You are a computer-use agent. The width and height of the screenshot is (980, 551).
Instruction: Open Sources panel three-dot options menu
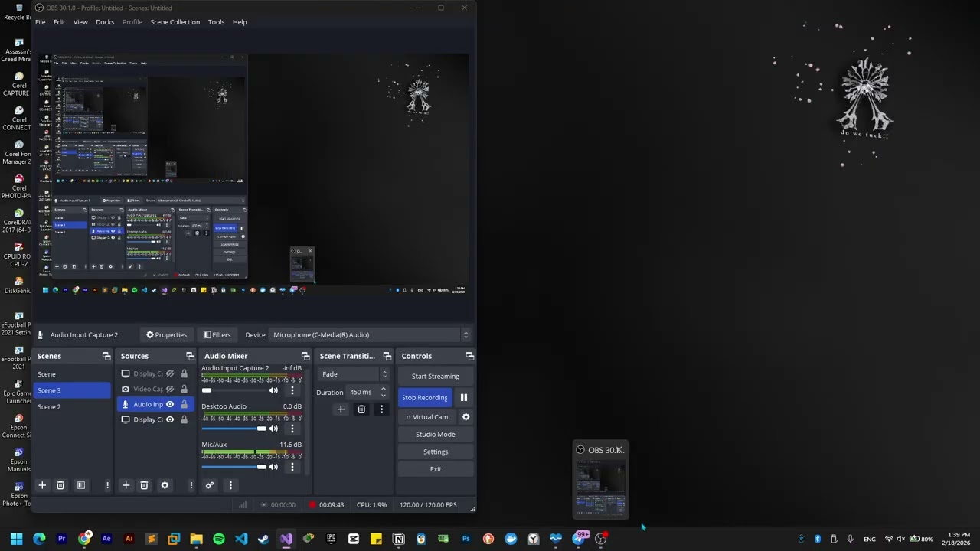pyautogui.click(x=191, y=485)
